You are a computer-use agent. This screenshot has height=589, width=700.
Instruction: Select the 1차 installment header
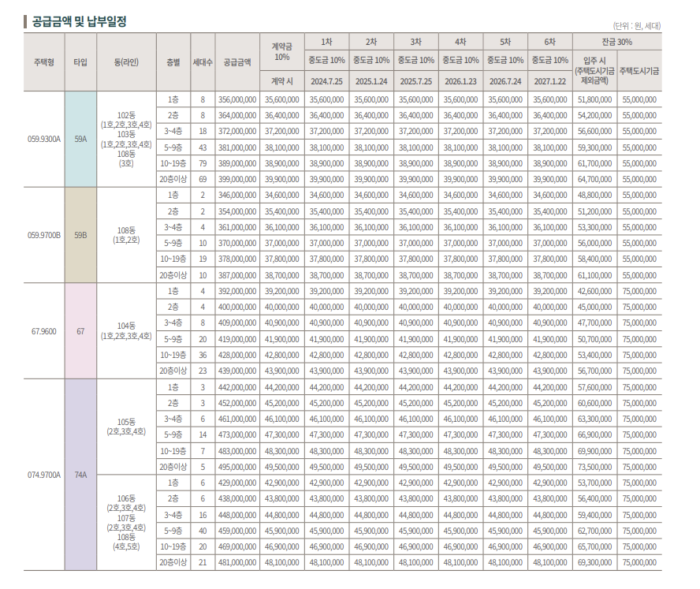327,42
